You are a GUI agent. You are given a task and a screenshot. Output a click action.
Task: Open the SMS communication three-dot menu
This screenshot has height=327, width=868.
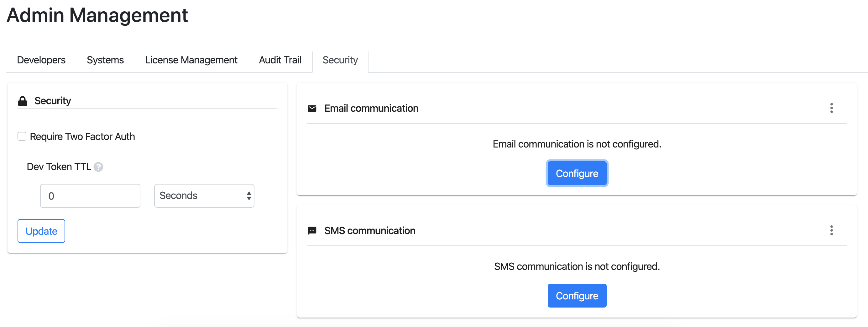(831, 231)
